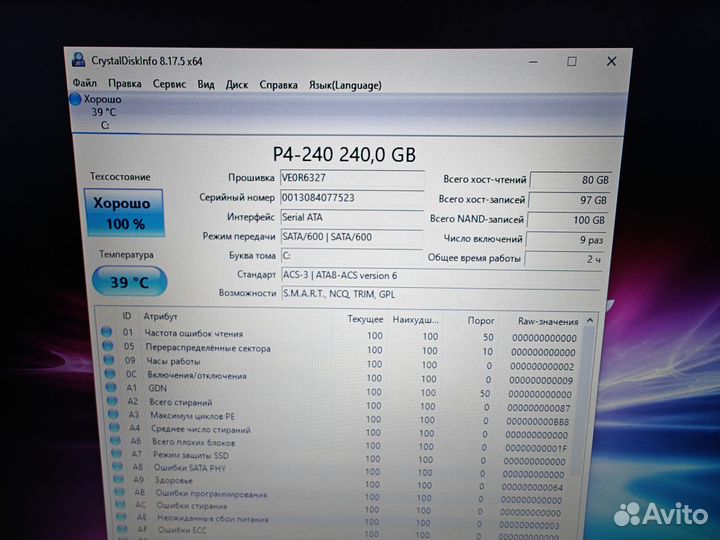
Task: Select attribute text Среднее число стираний
Action: (201, 429)
